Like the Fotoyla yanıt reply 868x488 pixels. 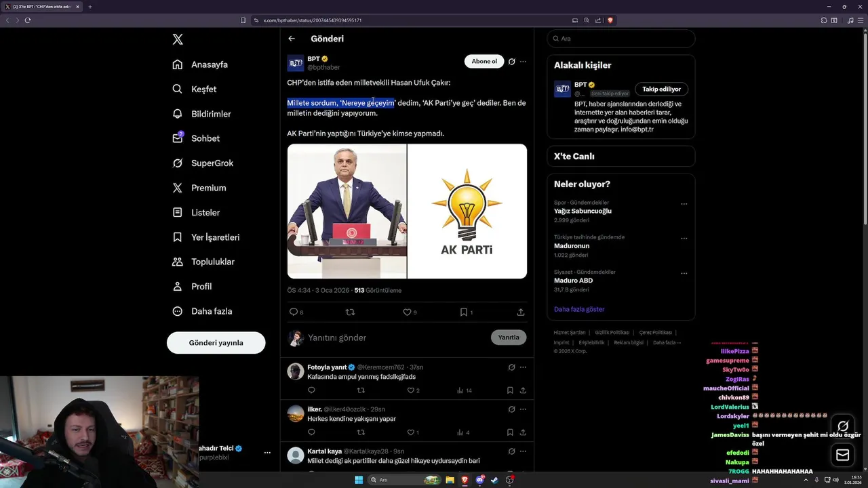point(410,390)
